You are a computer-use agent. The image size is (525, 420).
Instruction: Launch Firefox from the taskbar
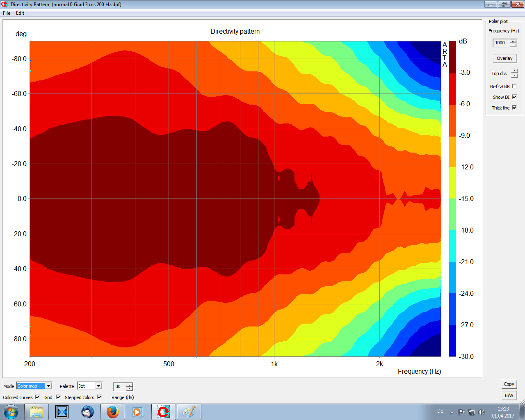coord(113,411)
